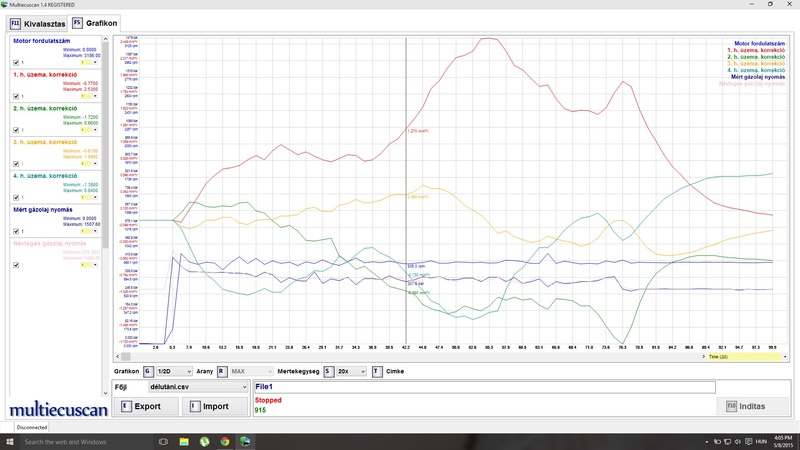Launch Chrome from the taskbar
This screenshot has width=800, height=450.
(x=224, y=441)
